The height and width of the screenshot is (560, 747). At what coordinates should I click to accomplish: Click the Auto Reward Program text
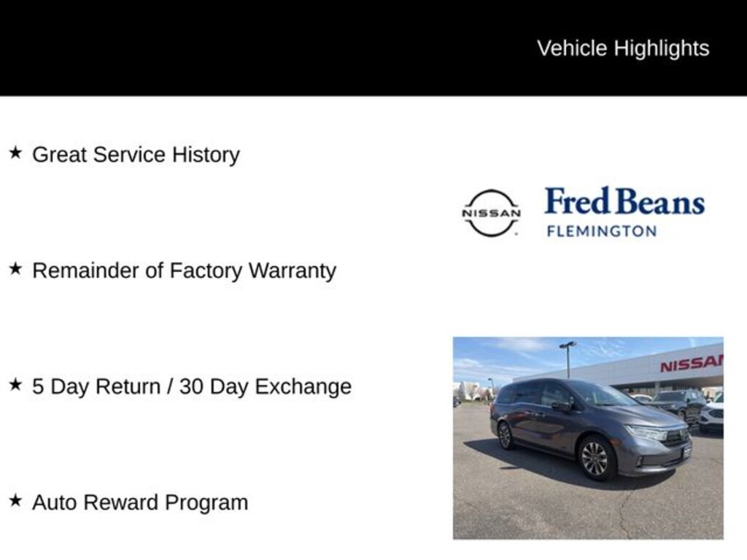140,502
